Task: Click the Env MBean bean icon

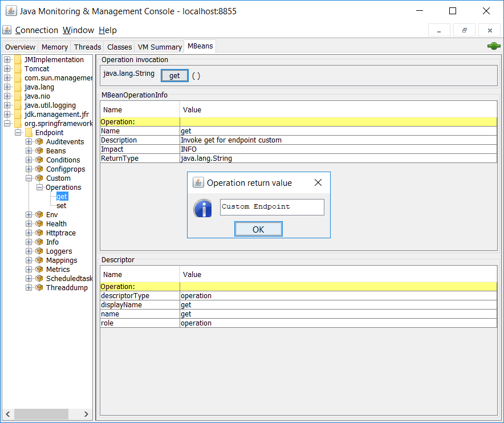Action: pos(39,215)
